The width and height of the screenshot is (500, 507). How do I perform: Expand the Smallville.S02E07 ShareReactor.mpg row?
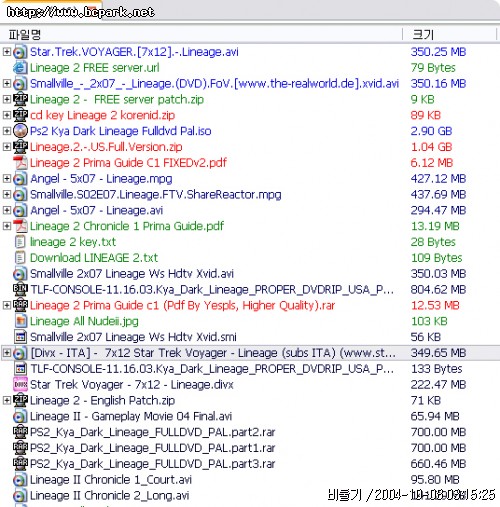coord(7,194)
